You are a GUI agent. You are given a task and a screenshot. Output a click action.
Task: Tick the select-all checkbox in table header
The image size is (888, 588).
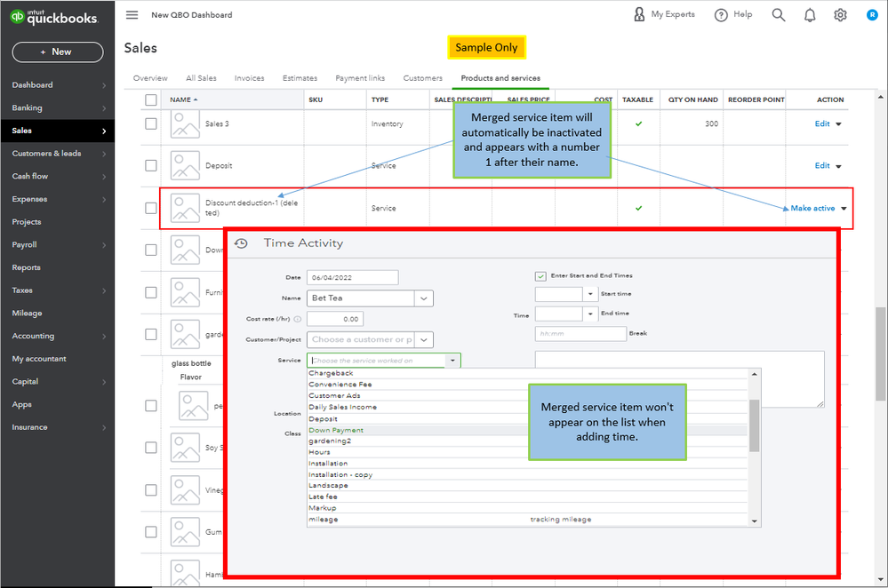coord(150,100)
